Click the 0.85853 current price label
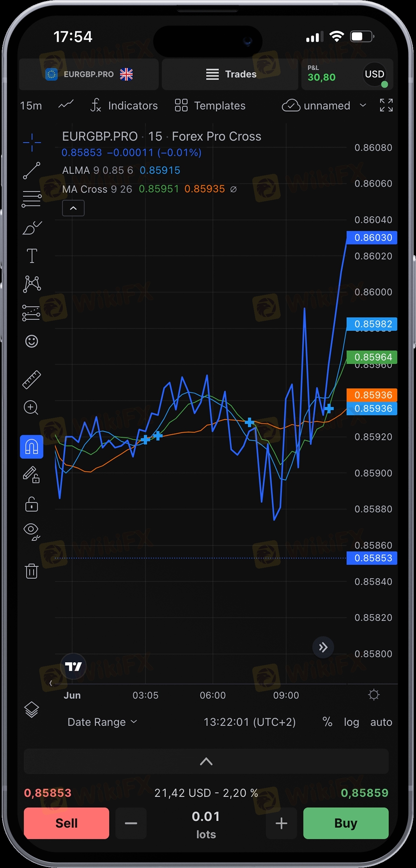The image size is (416, 868). point(372,558)
